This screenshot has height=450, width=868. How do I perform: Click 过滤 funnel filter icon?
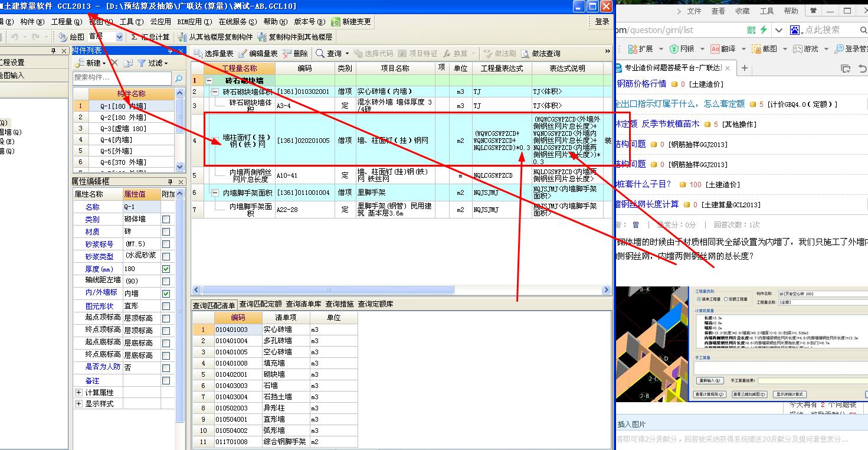pos(142,63)
